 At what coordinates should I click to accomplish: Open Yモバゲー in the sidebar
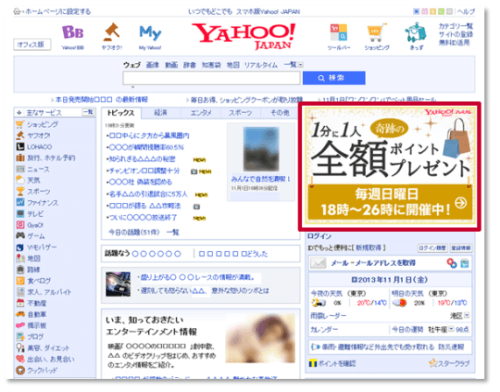point(42,247)
